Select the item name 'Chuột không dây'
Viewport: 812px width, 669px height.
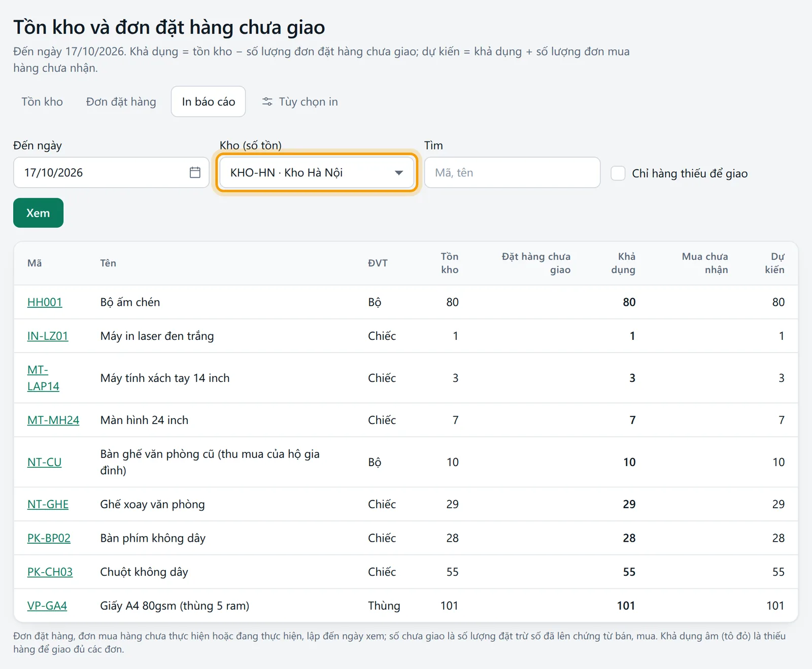144,572
